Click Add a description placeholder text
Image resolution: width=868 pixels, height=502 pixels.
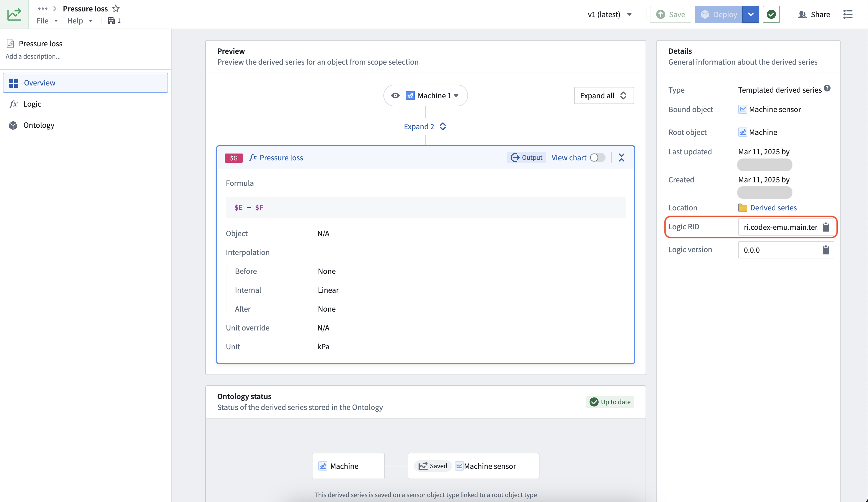tap(33, 56)
